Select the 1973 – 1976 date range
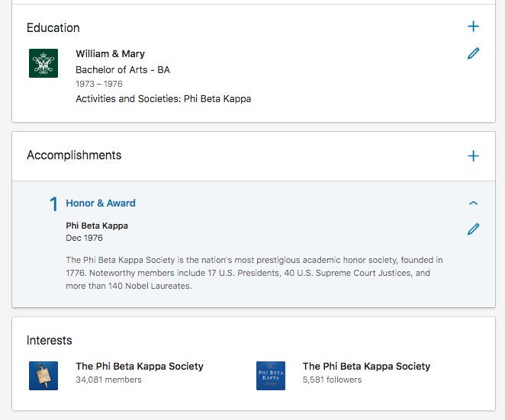 (x=99, y=84)
